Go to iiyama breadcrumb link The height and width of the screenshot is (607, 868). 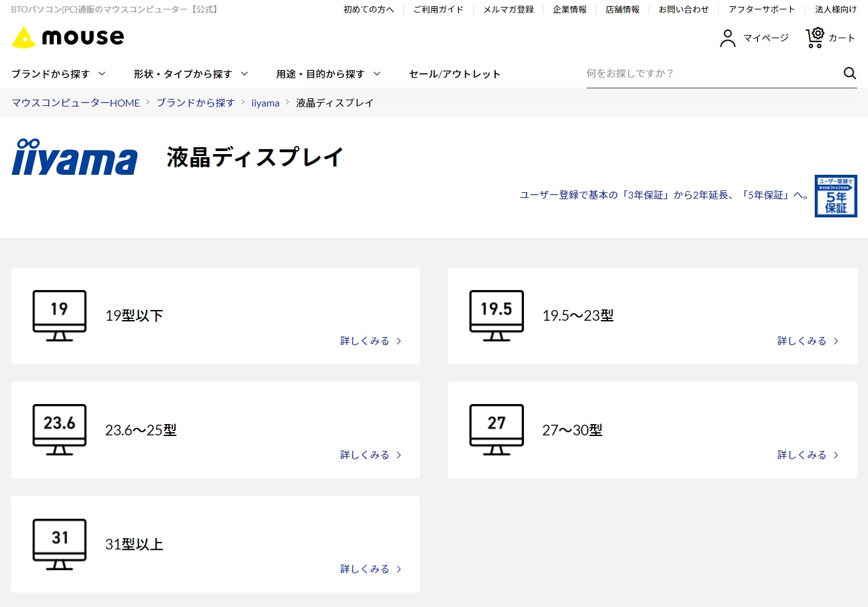[265, 103]
